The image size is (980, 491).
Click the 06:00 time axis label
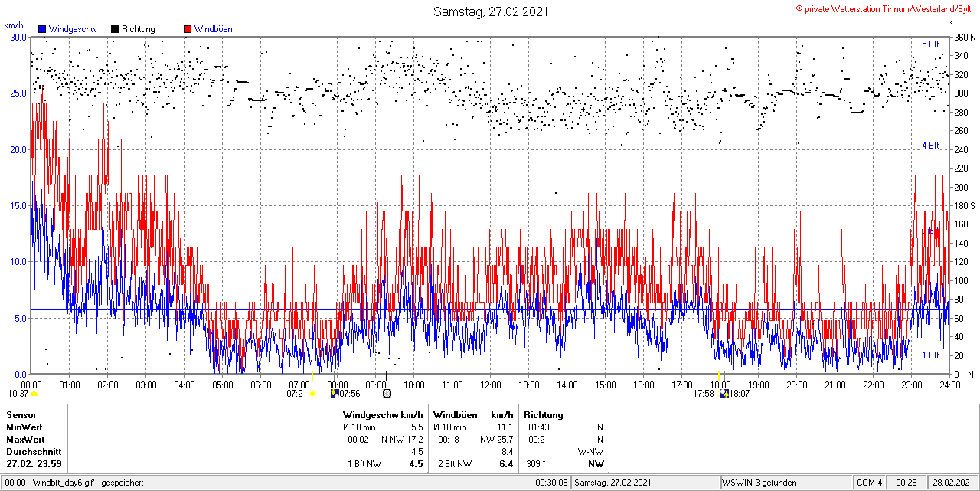261,385
